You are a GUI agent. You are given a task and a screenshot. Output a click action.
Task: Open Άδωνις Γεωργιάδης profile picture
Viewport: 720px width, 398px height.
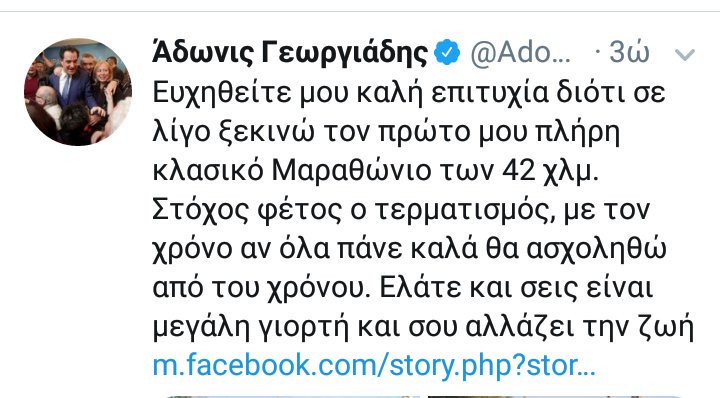coord(78,92)
